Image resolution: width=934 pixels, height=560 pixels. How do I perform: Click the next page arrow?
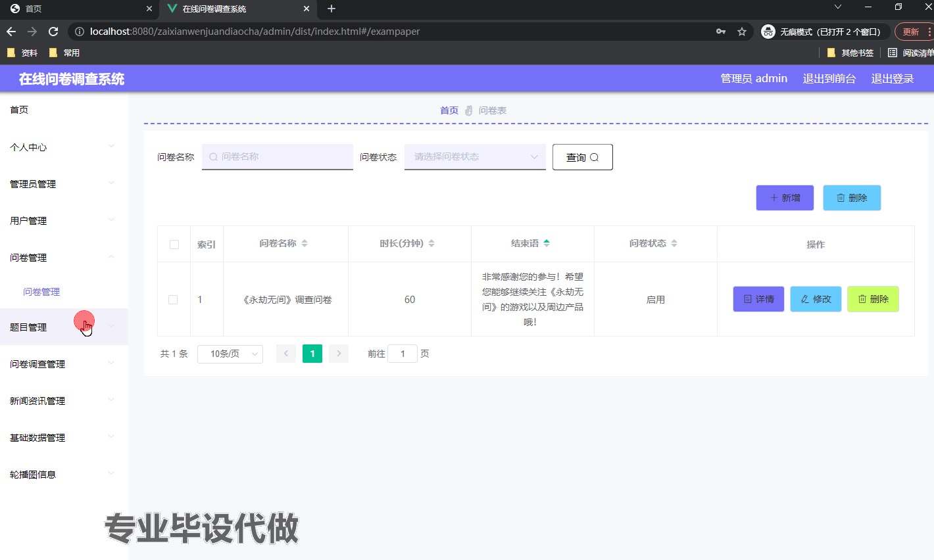[339, 354]
